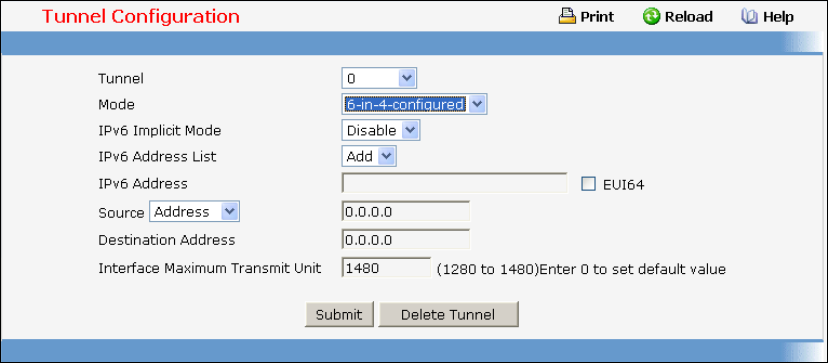Open the Print link text
The height and width of the screenshot is (363, 828).
[x=597, y=17]
